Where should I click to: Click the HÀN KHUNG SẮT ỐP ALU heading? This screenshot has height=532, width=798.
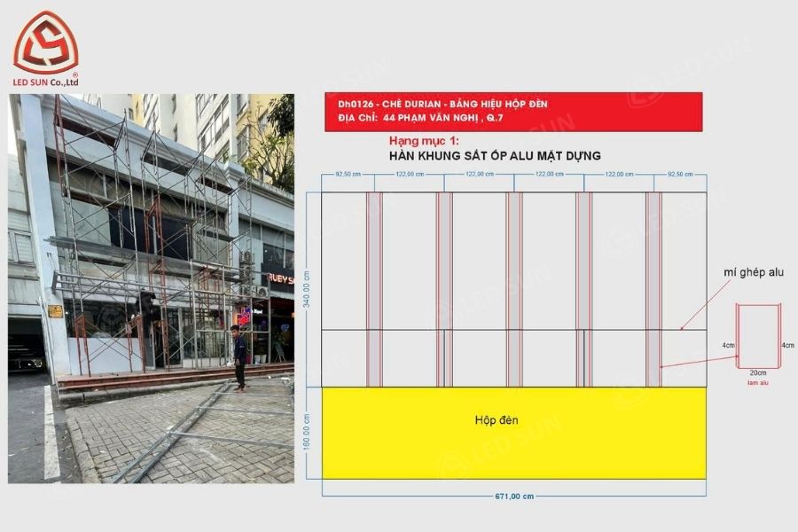click(495, 156)
